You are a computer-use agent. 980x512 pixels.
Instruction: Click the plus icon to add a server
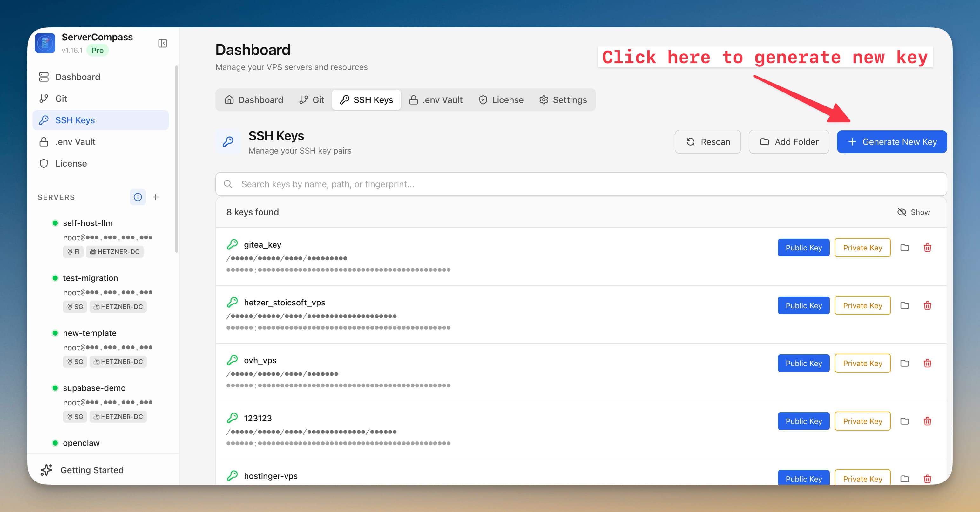pyautogui.click(x=156, y=197)
